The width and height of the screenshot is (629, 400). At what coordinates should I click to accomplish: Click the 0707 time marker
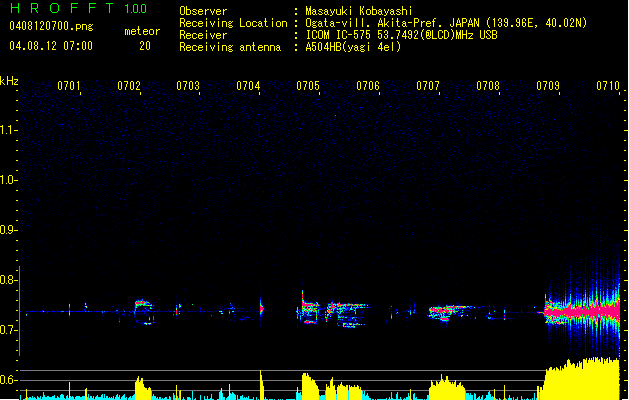[x=428, y=86]
